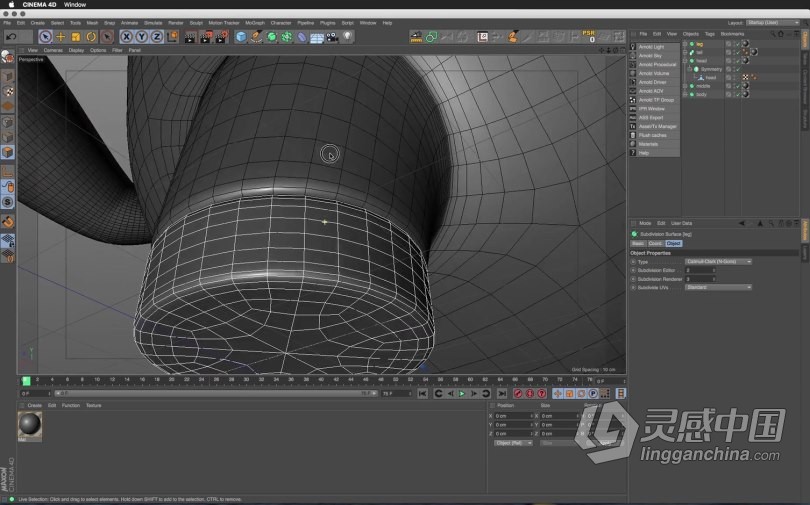This screenshot has width=810, height=505.
Task: Go to the end of animation
Action: pos(502,393)
